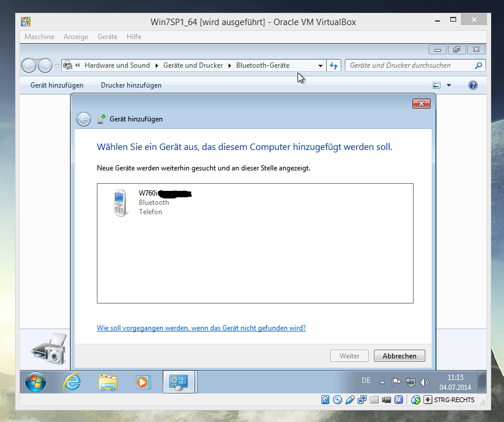504x422 pixels.
Task: Open the view options dropdown arrow
Action: click(449, 85)
